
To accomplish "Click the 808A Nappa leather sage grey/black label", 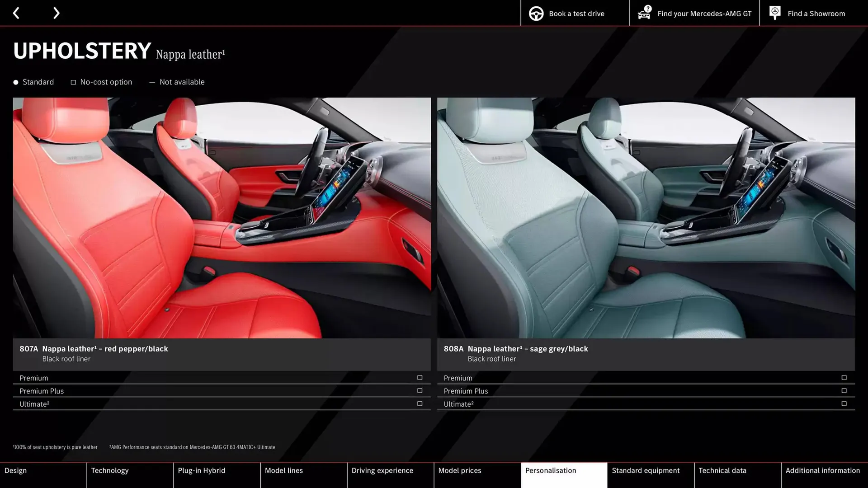I will pyautogui.click(x=516, y=349).
